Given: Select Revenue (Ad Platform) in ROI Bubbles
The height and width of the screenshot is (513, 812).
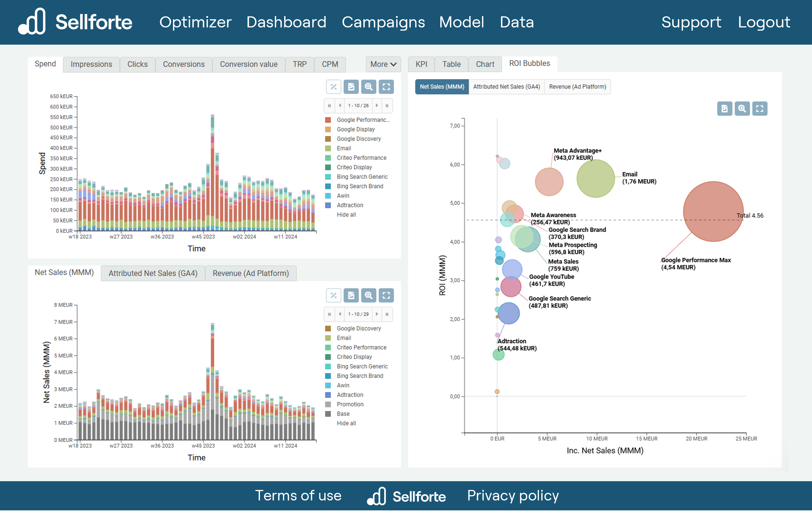Looking at the screenshot, I should point(577,87).
